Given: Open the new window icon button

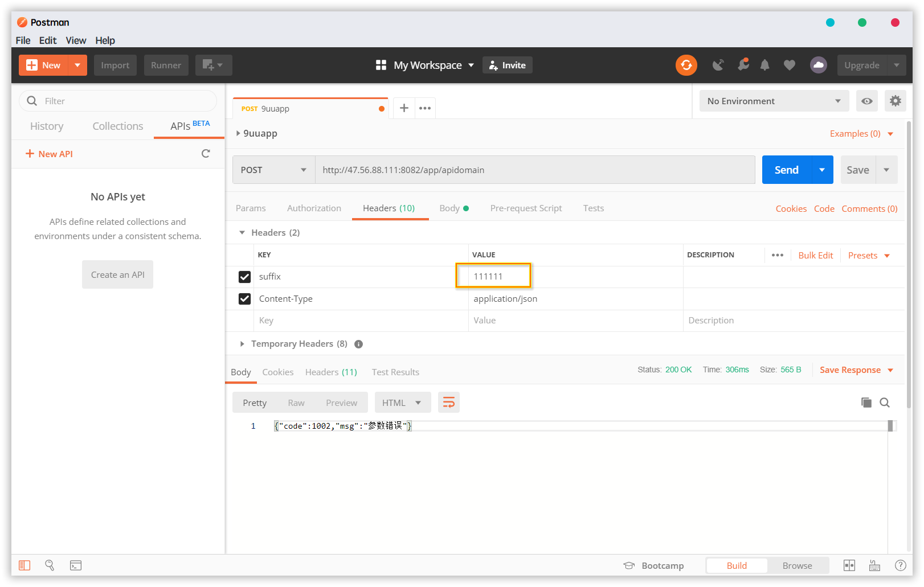Looking at the screenshot, I should click(x=214, y=65).
